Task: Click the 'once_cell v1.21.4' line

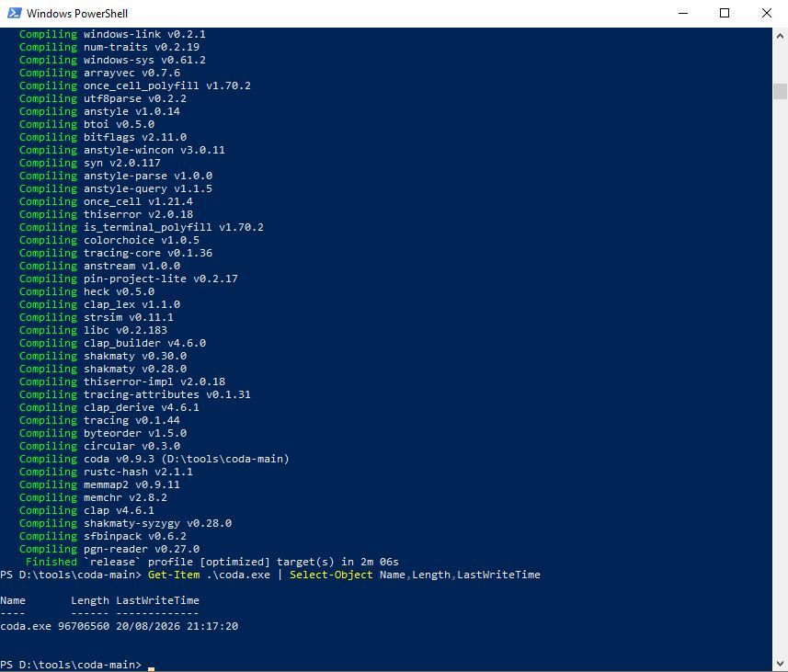Action: [x=106, y=201]
